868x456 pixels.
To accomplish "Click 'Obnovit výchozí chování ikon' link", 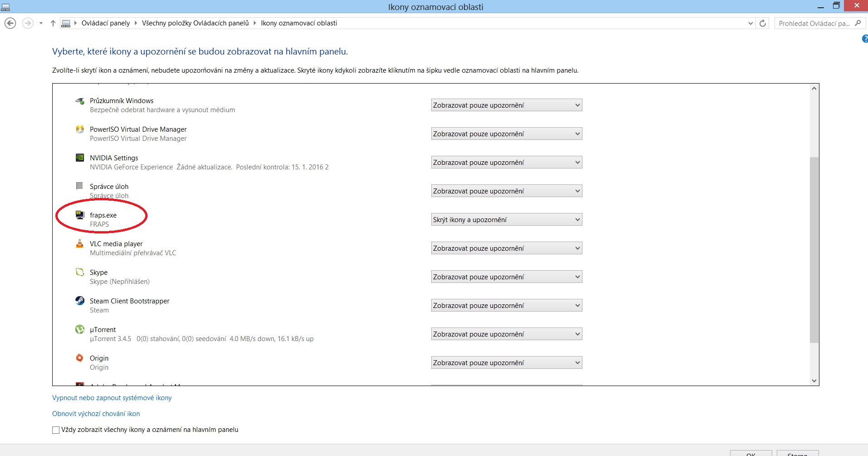I will coord(96,414).
